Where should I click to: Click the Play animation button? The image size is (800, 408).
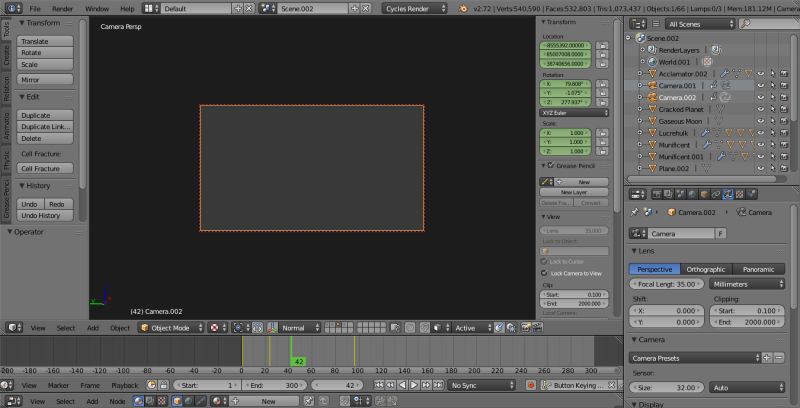point(414,386)
